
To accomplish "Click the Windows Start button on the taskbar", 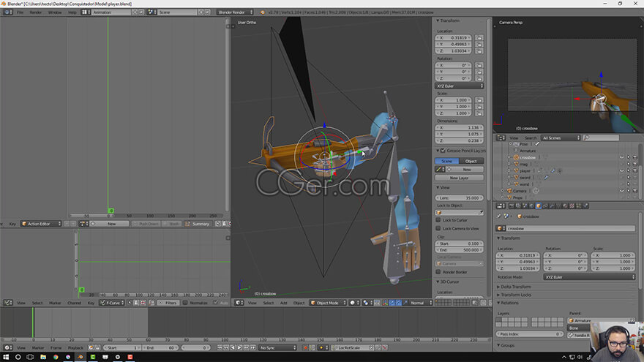I will coord(6,357).
